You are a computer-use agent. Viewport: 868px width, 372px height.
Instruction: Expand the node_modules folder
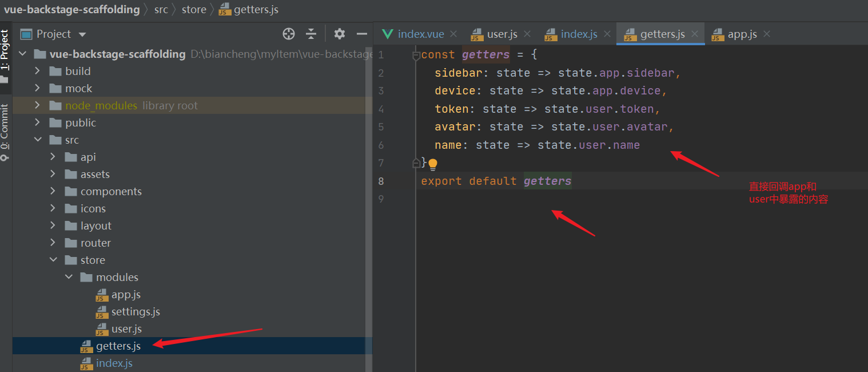click(x=38, y=105)
